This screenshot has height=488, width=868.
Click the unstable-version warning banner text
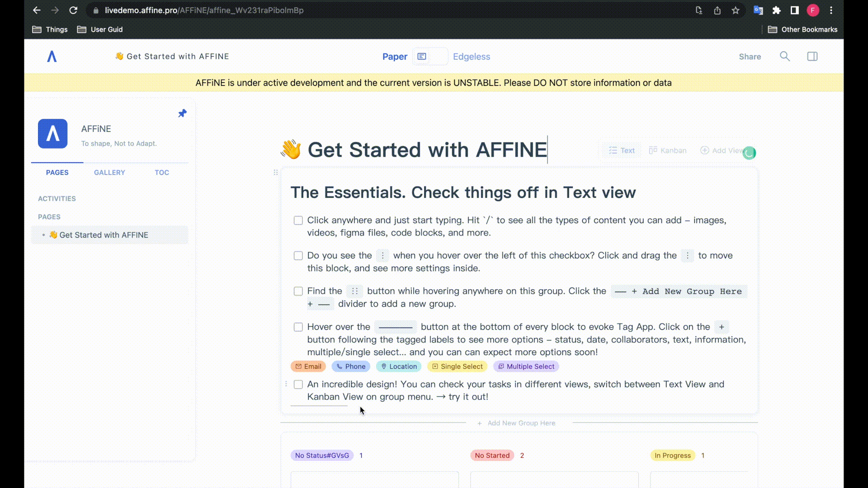[434, 83]
